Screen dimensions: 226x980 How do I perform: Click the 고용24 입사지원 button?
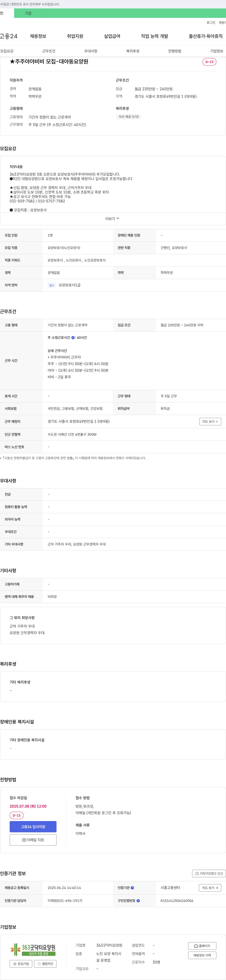[33, 827]
